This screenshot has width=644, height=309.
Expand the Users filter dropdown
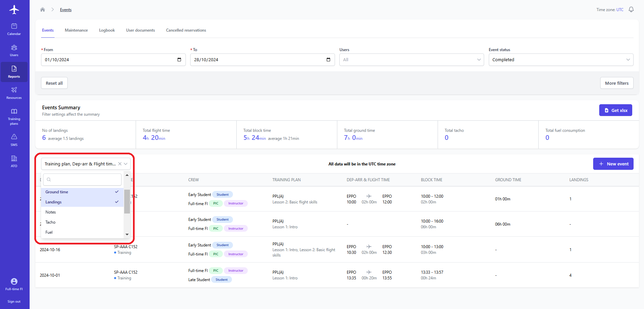pos(411,60)
